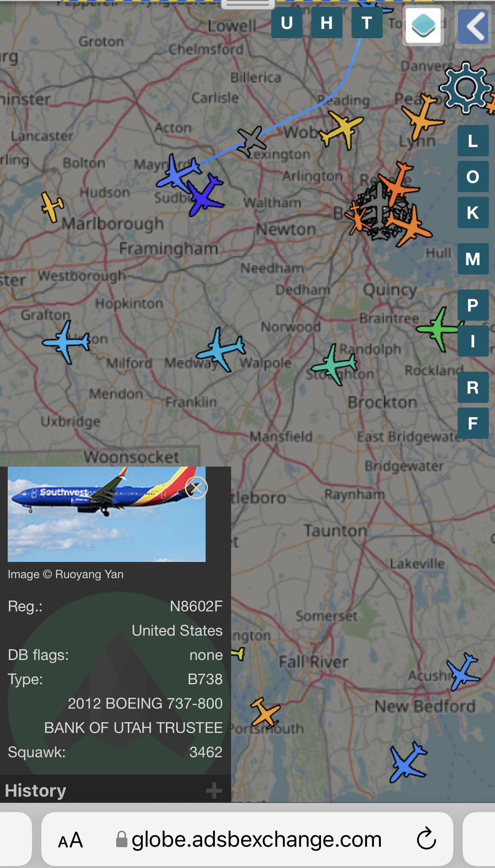The height and width of the screenshot is (868, 495).
Task: Select the orange aircraft near Portsmouth
Action: coord(265,712)
